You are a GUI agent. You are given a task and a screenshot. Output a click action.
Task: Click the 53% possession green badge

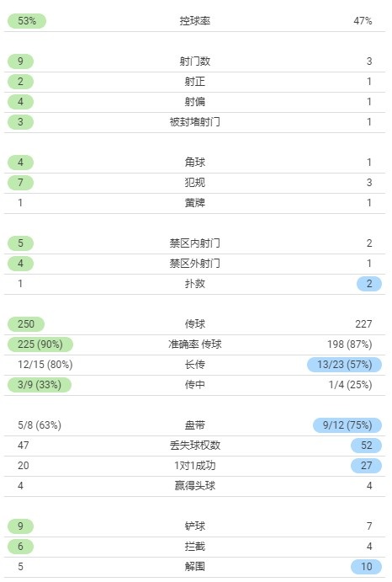click(27, 21)
